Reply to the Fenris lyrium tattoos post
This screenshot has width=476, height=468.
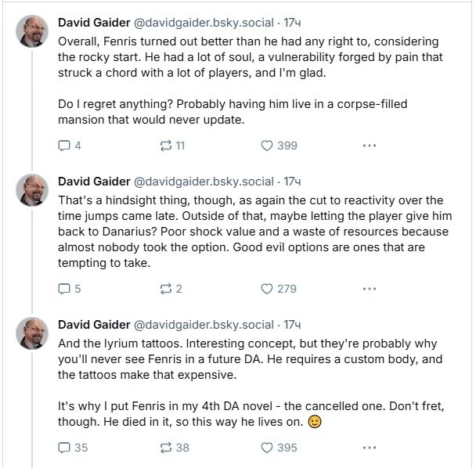(x=66, y=448)
